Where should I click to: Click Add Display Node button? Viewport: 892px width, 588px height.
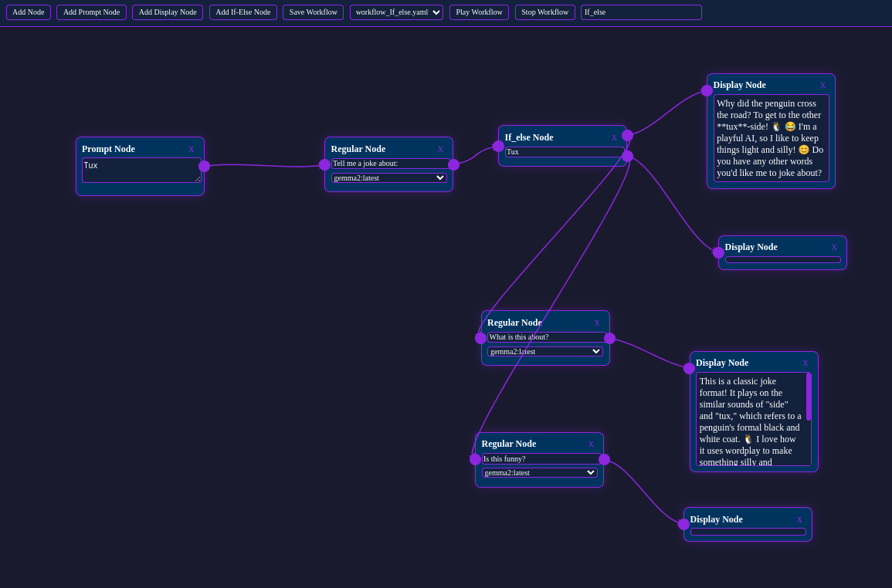click(x=168, y=12)
